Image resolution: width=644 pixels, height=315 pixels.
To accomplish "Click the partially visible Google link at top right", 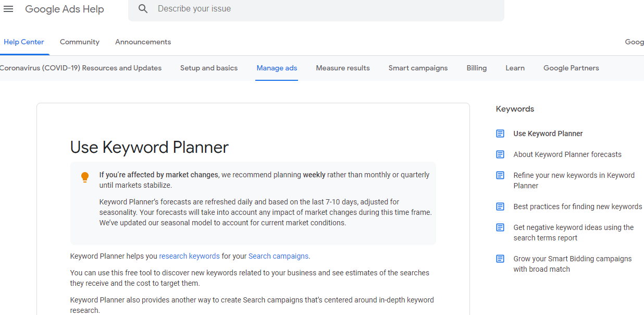I will click(x=634, y=42).
